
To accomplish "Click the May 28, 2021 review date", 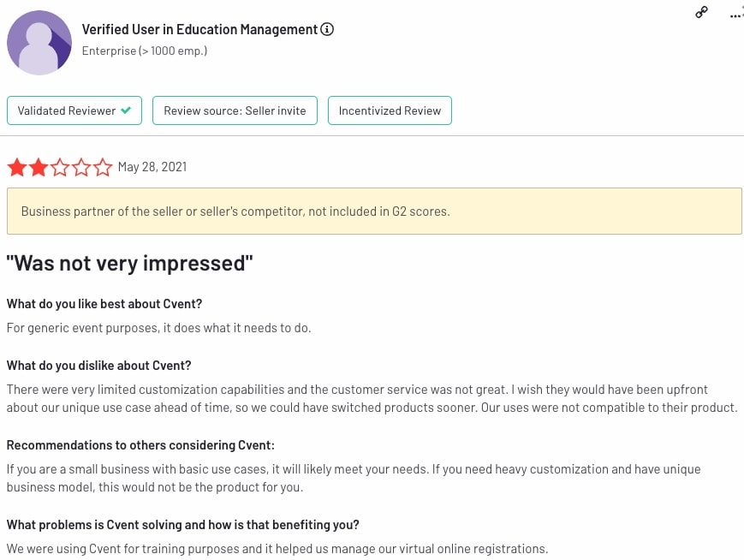I will tap(152, 167).
